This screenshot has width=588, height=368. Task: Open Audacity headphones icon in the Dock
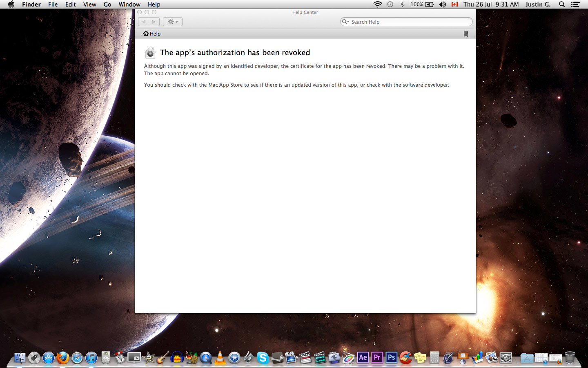click(x=177, y=357)
